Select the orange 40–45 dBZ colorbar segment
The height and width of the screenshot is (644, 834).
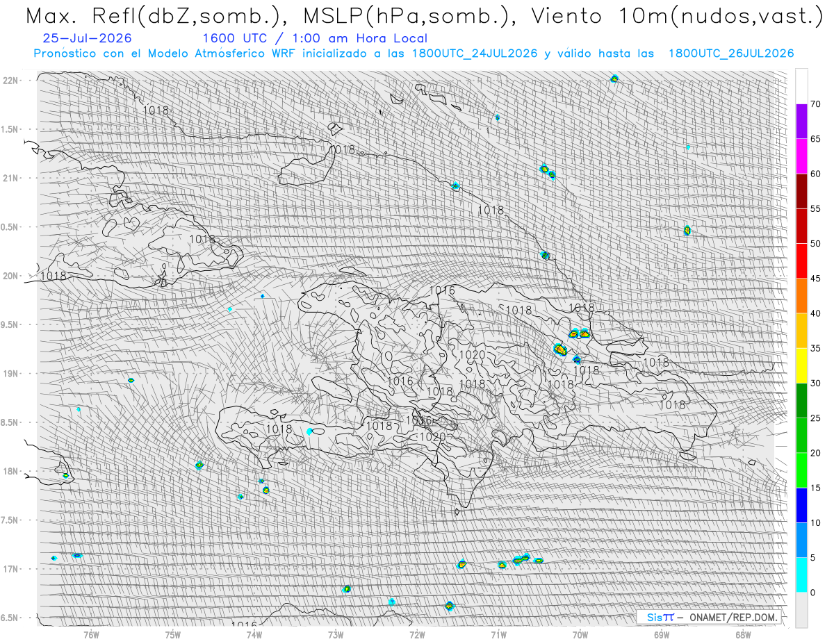tap(801, 296)
